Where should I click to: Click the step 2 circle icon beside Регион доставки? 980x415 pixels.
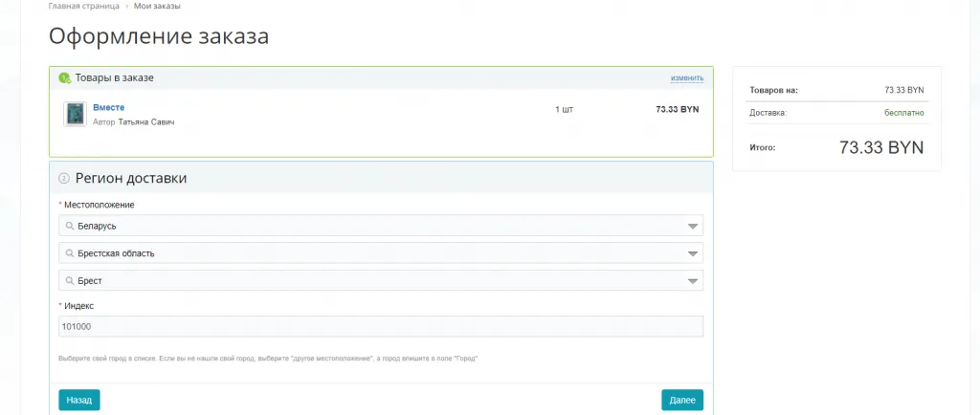pos(64,179)
